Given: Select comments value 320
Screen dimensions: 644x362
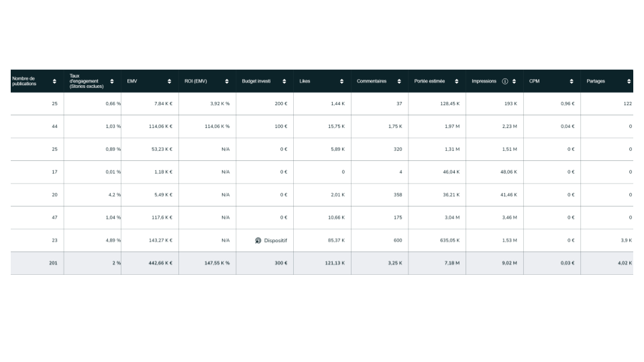Looking at the screenshot, I should (398, 149).
